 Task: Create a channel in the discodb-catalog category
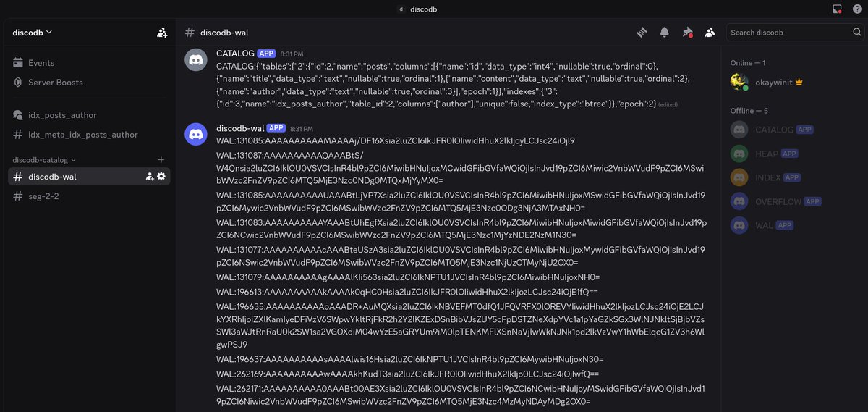tap(161, 159)
